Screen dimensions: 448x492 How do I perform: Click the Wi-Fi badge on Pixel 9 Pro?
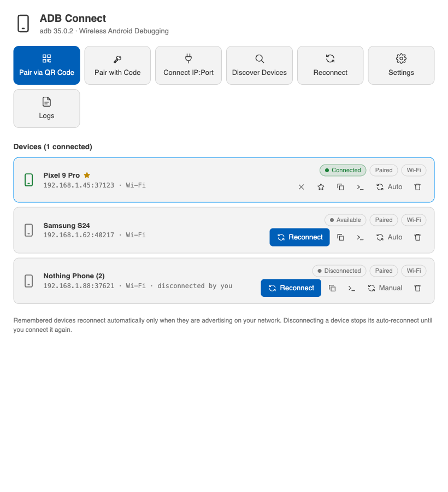point(414,170)
